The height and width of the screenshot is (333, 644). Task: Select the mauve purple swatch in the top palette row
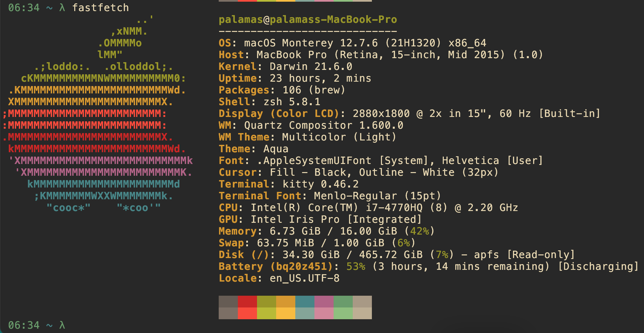tap(324, 301)
